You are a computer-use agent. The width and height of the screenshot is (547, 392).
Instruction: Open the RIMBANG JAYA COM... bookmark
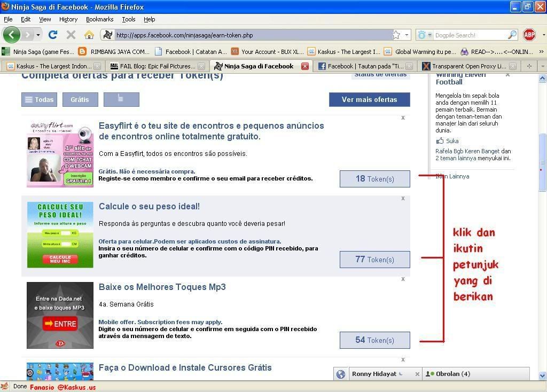[x=114, y=52]
